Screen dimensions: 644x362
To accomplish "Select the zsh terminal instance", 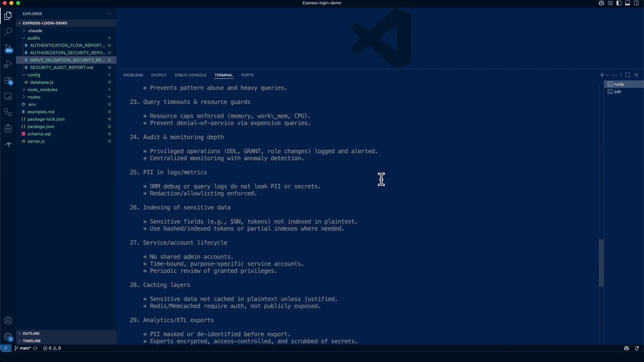I will [x=624, y=92].
